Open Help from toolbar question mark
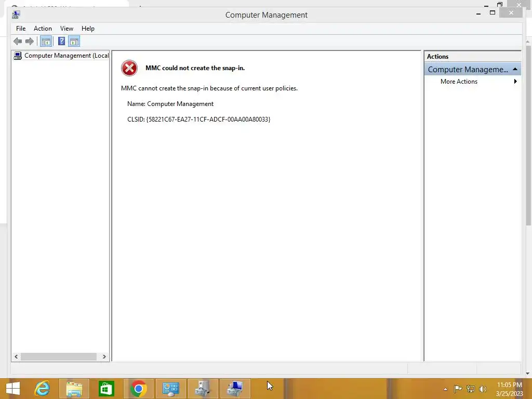Viewport: 532px width, 399px height. click(x=61, y=42)
